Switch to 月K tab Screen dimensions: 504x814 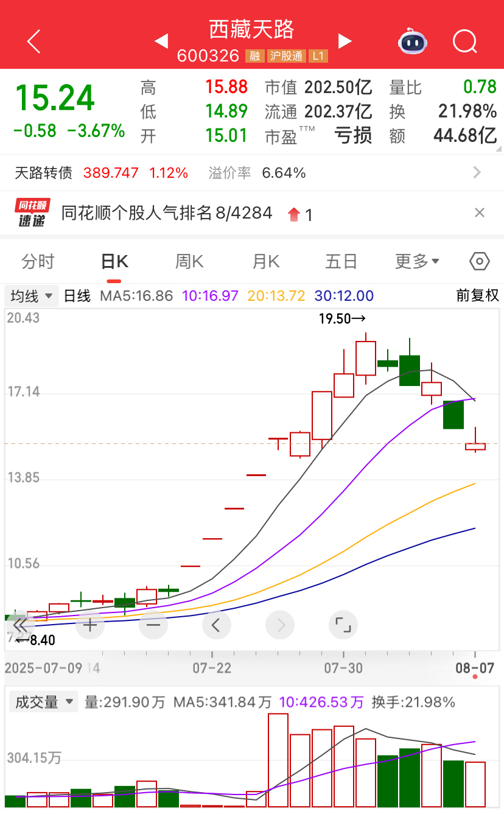click(265, 261)
